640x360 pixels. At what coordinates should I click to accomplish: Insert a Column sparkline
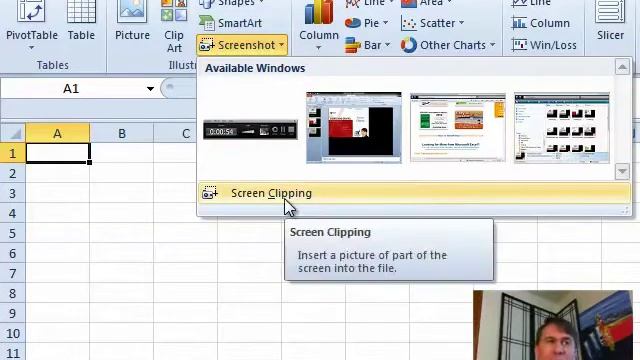[540, 23]
